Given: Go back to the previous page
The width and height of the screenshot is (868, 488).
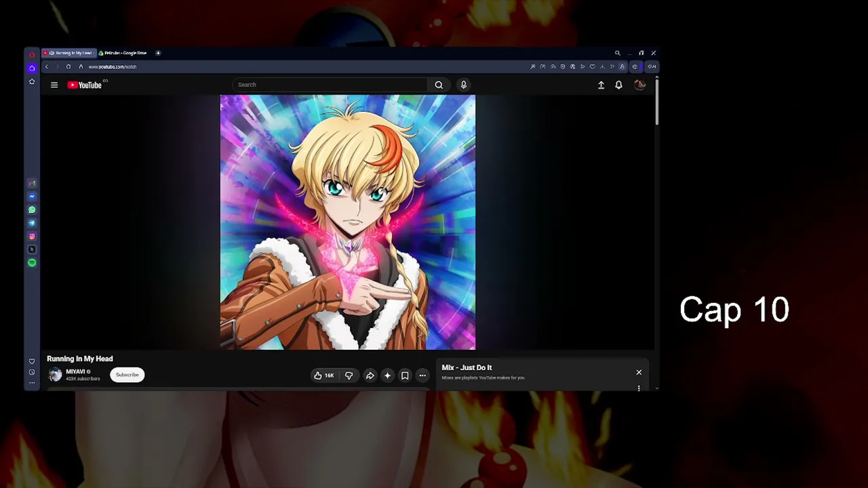Looking at the screenshot, I should click(47, 66).
